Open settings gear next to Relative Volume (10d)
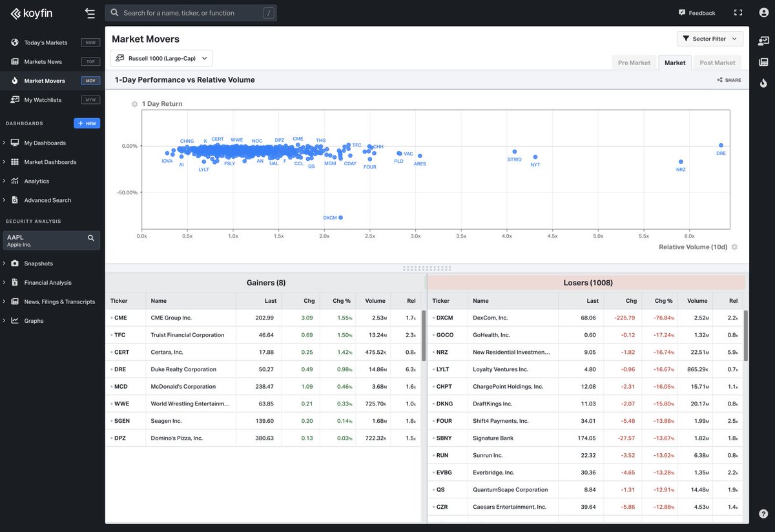Image resolution: width=775 pixels, height=532 pixels. (x=734, y=247)
